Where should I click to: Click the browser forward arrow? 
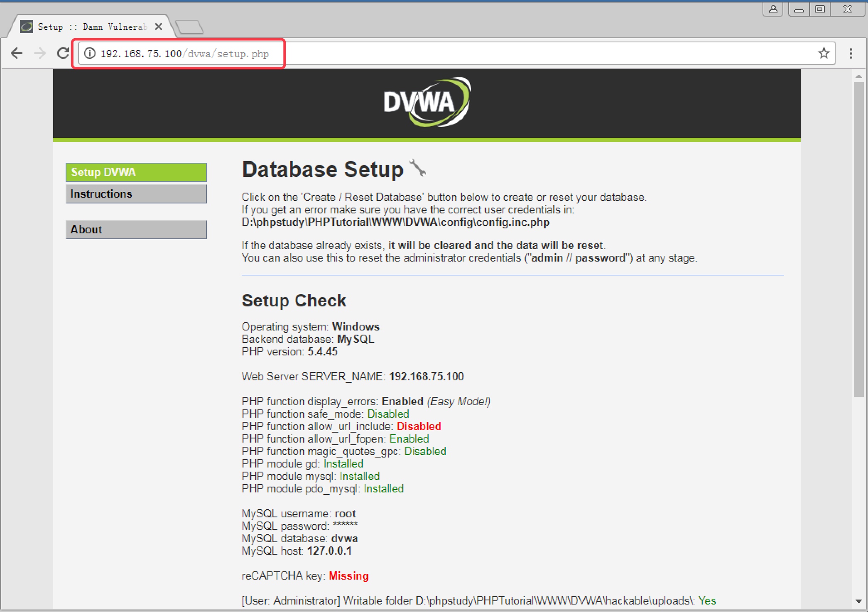(40, 54)
